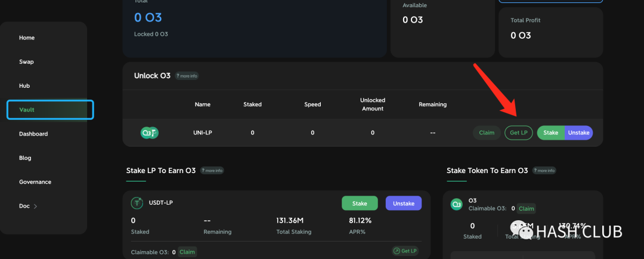Viewport: 644px width, 259px height.
Task: Open Hub from sidebar
Action: (x=24, y=86)
